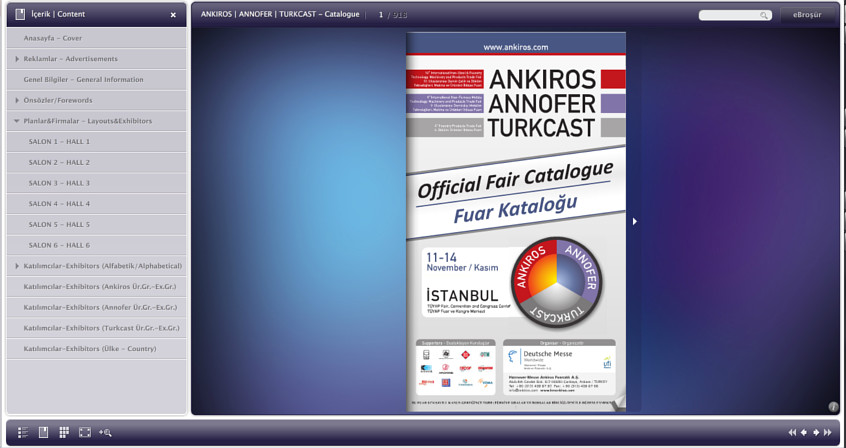
Task: Switch to single page view icon
Action: coord(43,432)
